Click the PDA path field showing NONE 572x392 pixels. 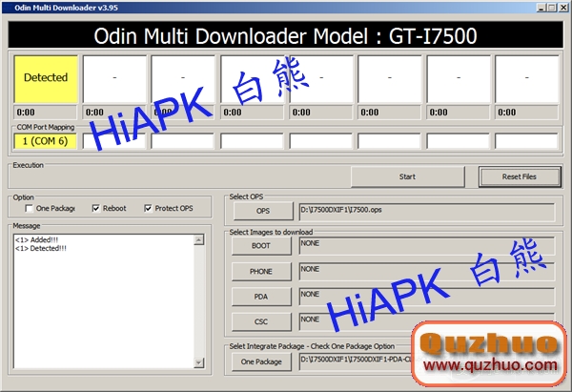pos(427,297)
